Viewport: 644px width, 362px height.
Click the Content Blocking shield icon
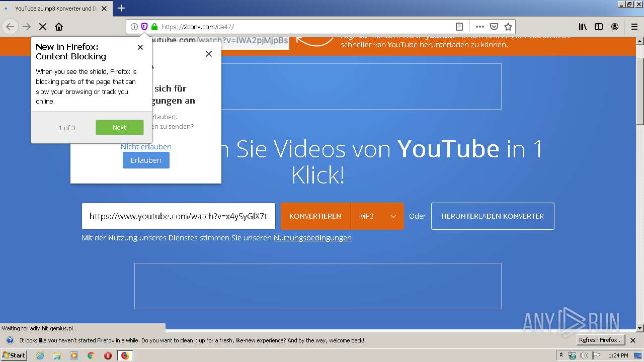pyautogui.click(x=144, y=27)
